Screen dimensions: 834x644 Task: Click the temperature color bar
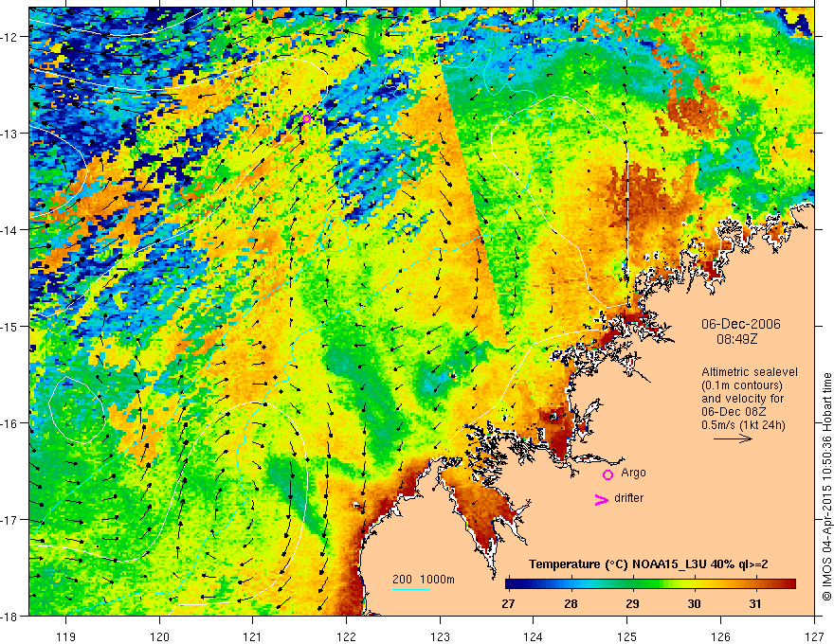point(650,584)
